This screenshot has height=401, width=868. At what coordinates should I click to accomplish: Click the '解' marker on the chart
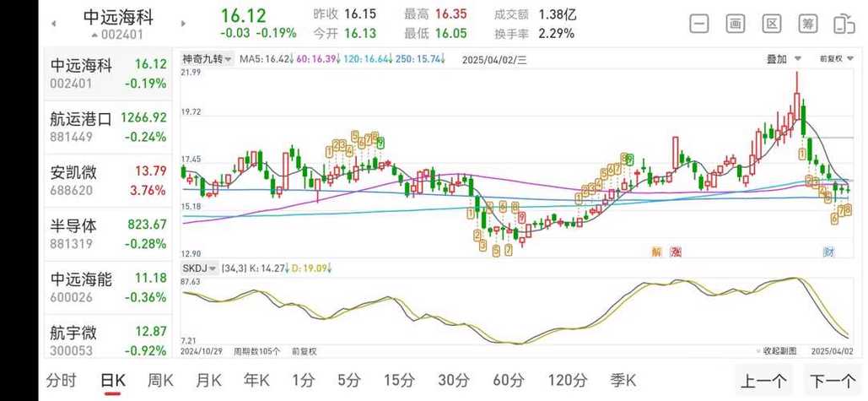(x=656, y=252)
